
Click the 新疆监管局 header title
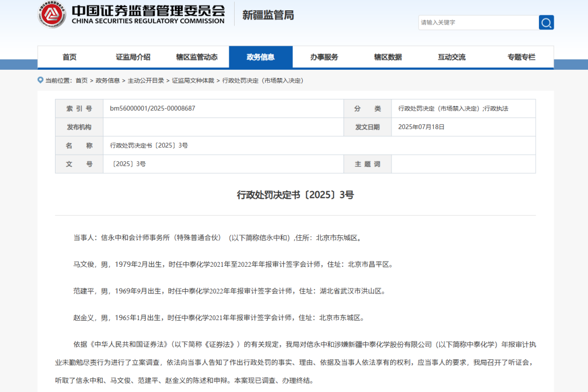[x=268, y=15]
